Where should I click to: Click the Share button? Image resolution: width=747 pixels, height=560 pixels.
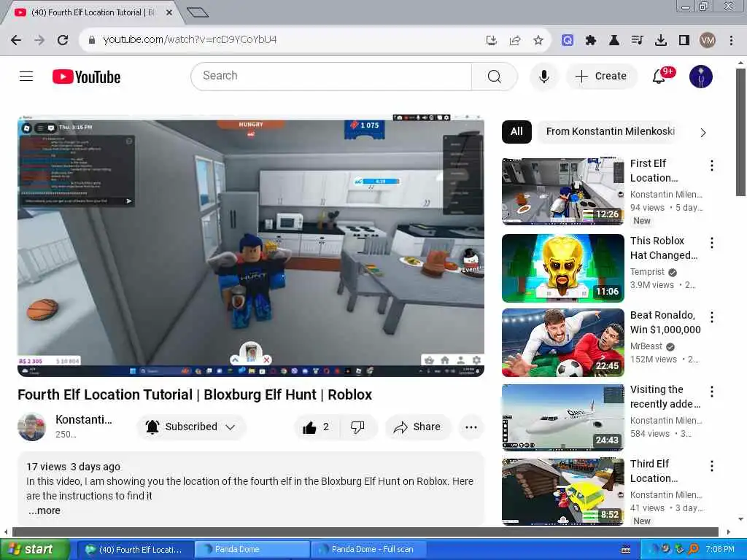(x=417, y=427)
